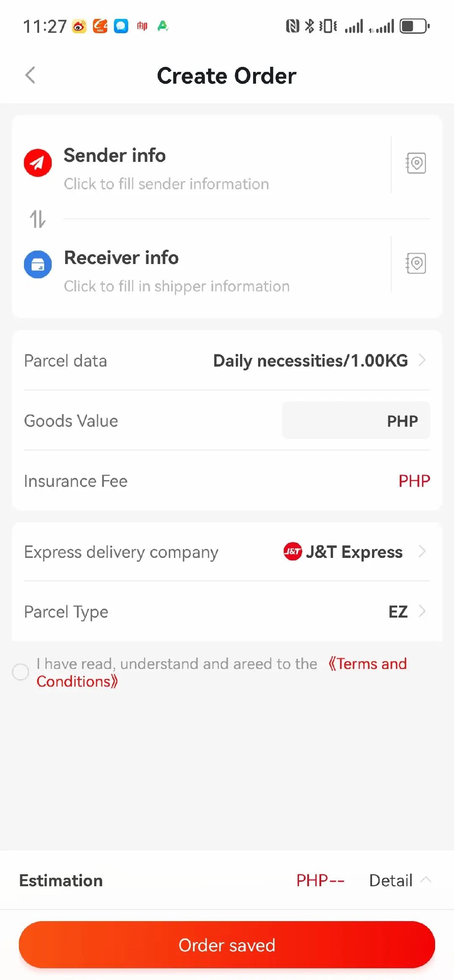Tap the Weibo notification icon
Screen dimensions: 454x980
coord(79,26)
